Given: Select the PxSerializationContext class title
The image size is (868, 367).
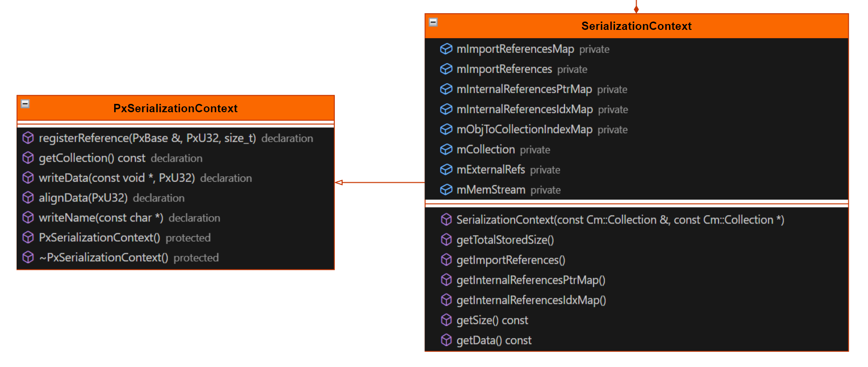Looking at the screenshot, I should 175,108.
